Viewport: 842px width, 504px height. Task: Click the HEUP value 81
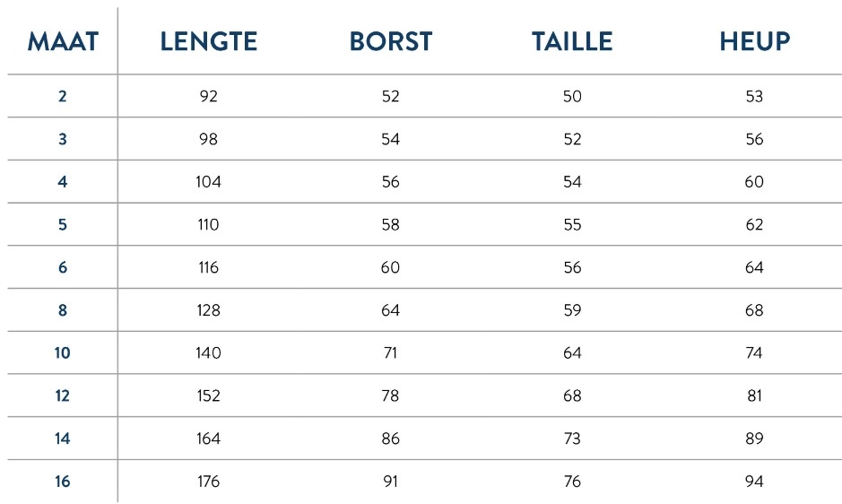[754, 395]
